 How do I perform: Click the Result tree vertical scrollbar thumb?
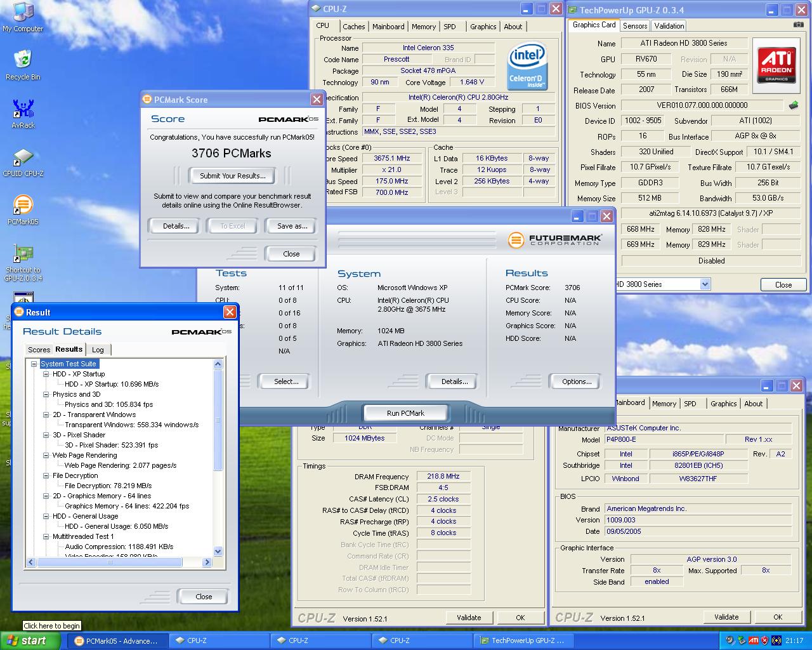click(x=218, y=420)
